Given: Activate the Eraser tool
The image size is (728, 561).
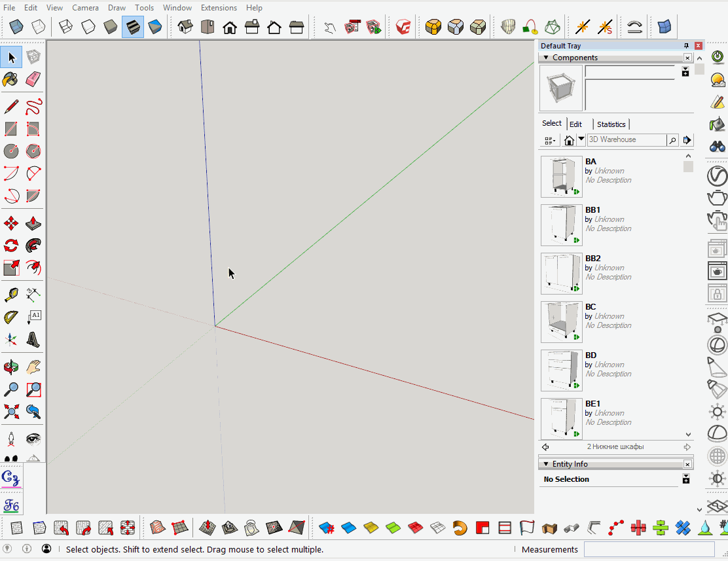Looking at the screenshot, I should 33,79.
